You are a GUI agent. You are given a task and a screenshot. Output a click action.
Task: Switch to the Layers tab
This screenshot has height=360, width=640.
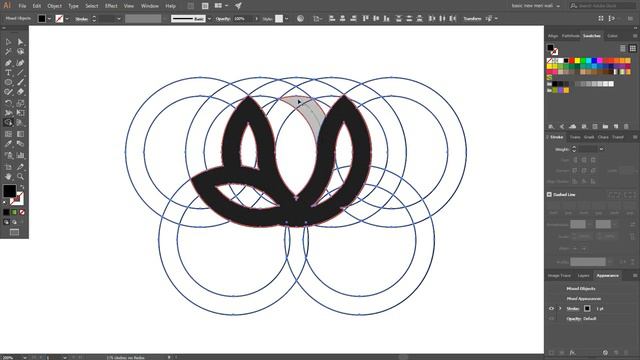click(583, 276)
